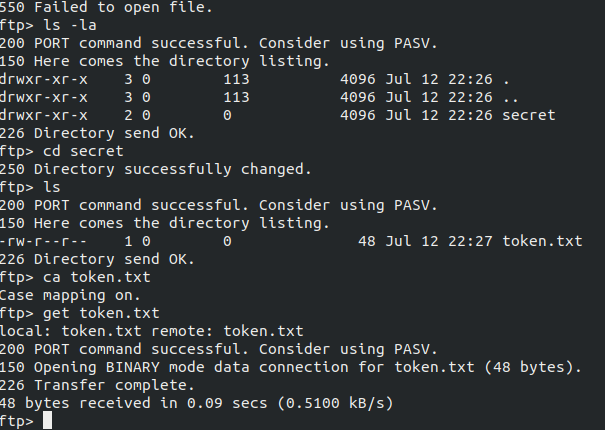
Task: Click the '48 bytes received' statistics line
Action: pos(196,403)
